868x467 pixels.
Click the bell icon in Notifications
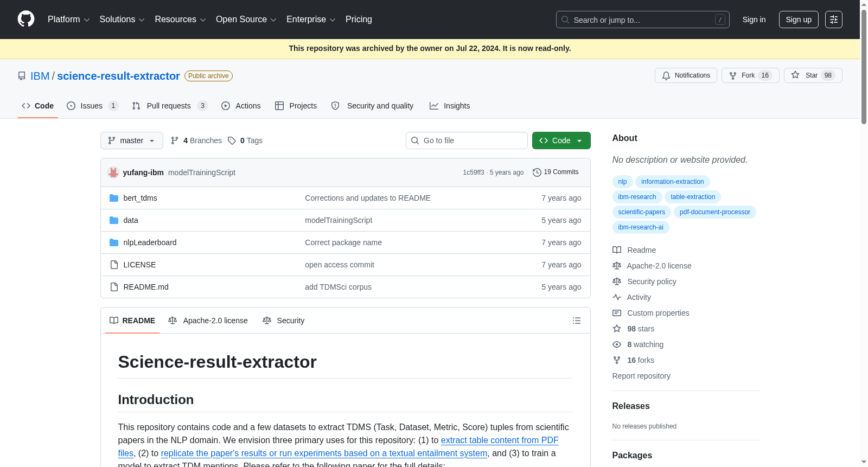(x=666, y=75)
